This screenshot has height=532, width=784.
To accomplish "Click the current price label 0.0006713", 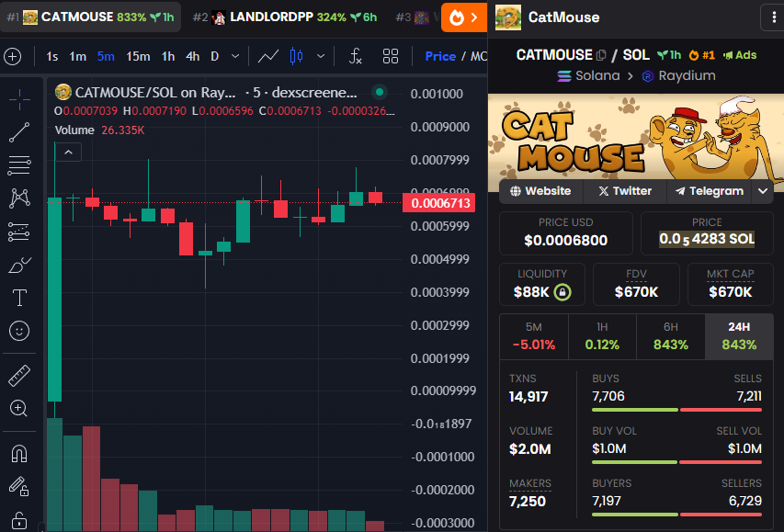I will [x=438, y=203].
